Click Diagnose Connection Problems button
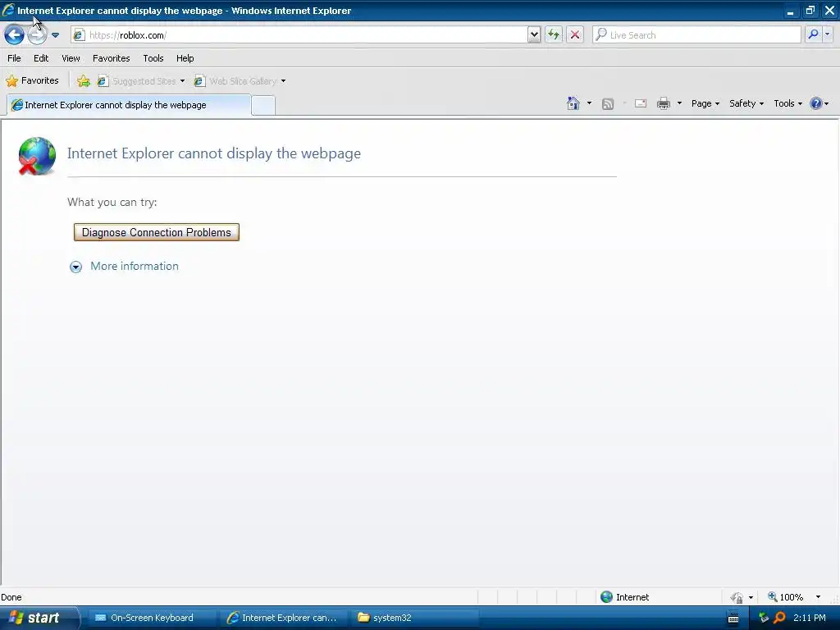 pos(157,232)
